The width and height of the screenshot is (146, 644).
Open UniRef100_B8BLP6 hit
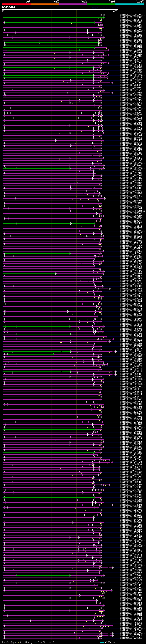[131, 223]
